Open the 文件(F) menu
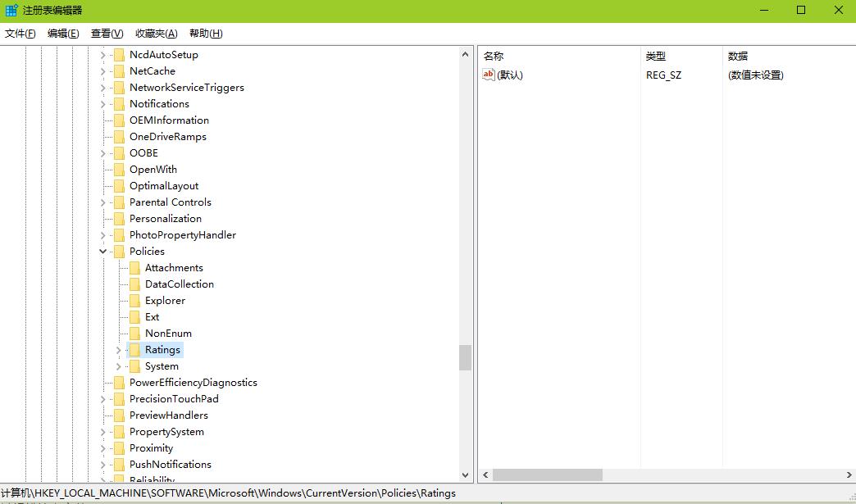Viewport: 856px width, 504px height. coord(20,34)
